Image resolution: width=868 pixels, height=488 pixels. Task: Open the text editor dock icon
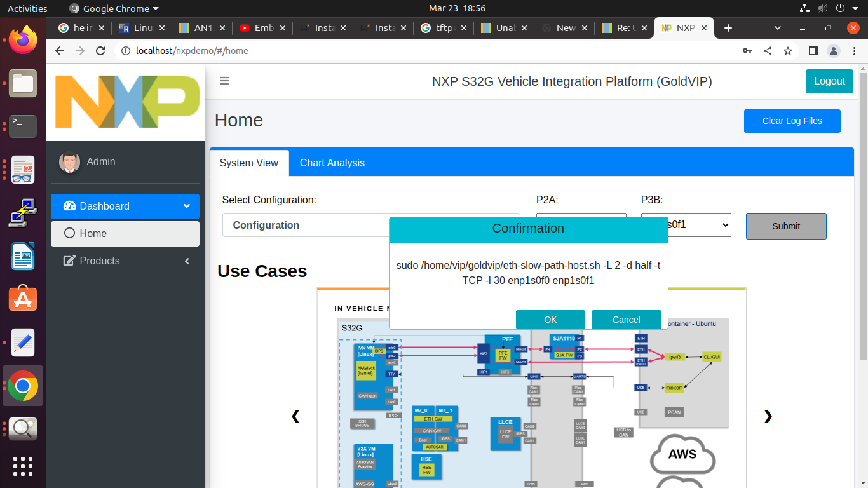(x=23, y=342)
